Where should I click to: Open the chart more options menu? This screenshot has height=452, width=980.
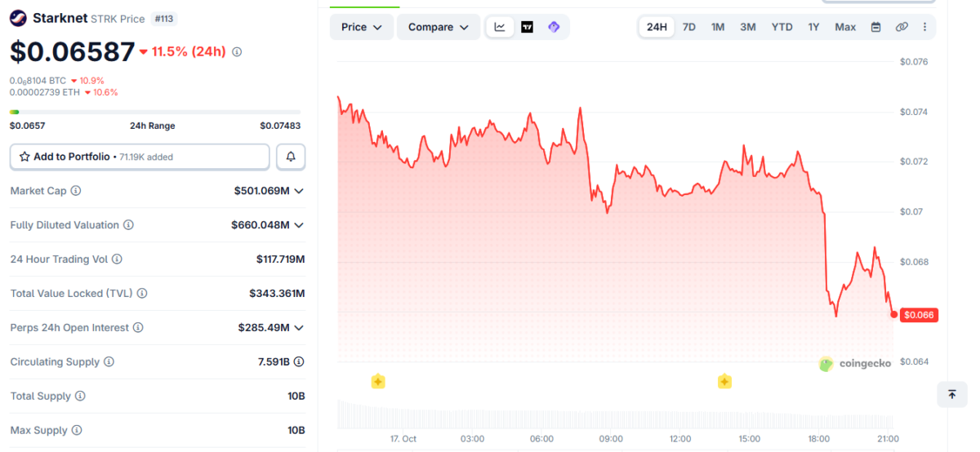click(924, 27)
